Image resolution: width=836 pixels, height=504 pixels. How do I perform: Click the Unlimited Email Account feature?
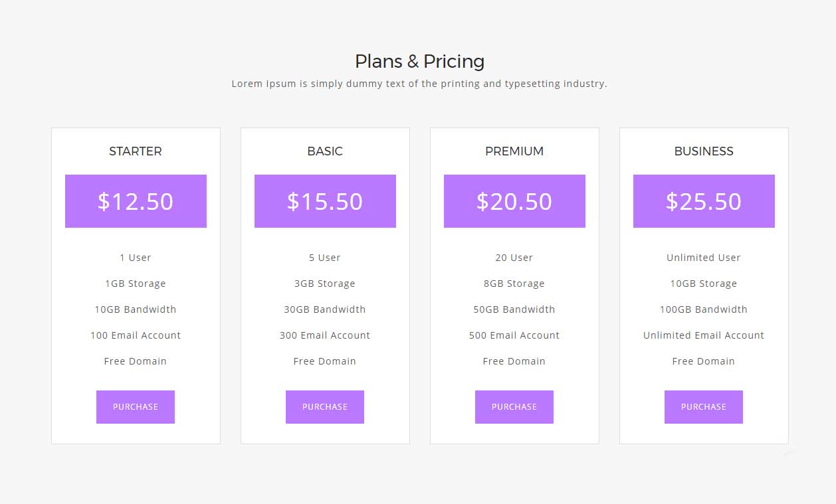(704, 335)
